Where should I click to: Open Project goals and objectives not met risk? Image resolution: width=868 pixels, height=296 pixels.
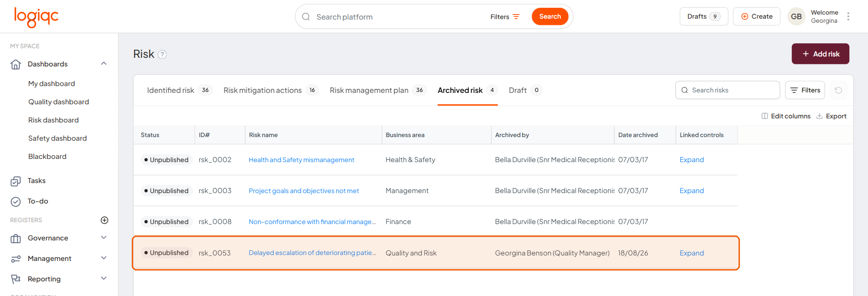click(304, 191)
